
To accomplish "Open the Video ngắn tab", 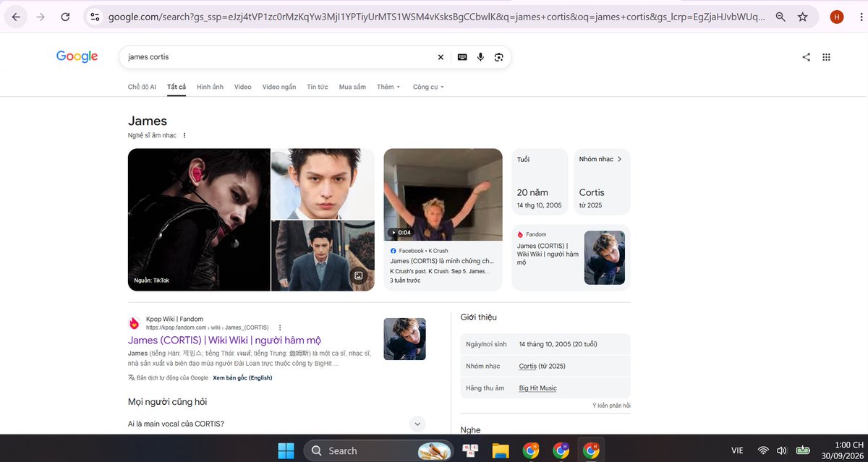I will coord(279,87).
